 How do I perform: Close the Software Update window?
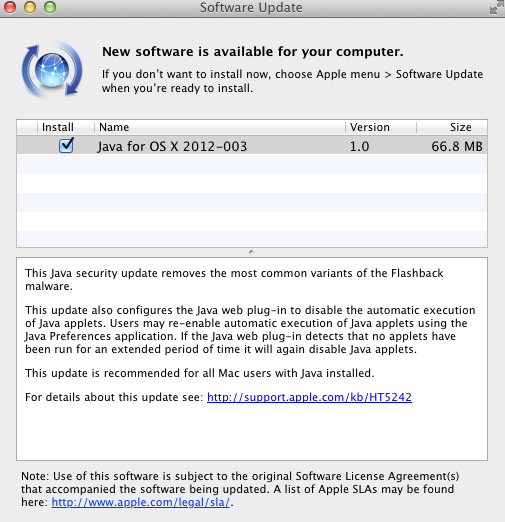(10, 7)
